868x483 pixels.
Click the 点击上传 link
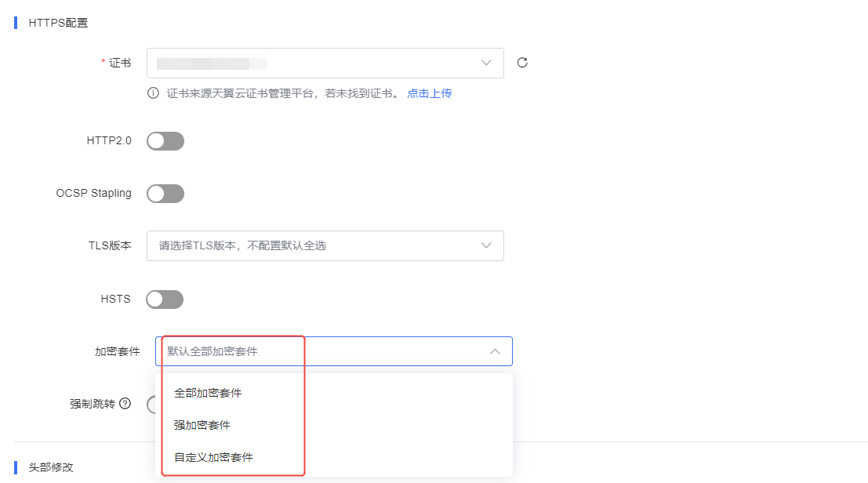click(x=430, y=93)
